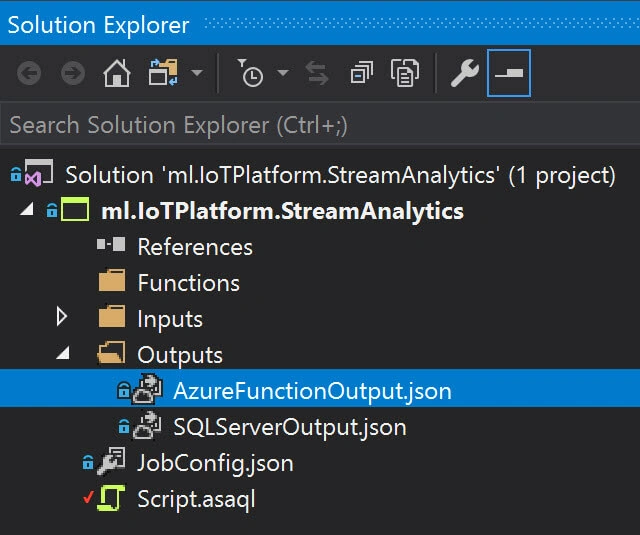Click the lock icon beside JobConfig.json
The height and width of the screenshot is (535, 640).
(x=88, y=462)
